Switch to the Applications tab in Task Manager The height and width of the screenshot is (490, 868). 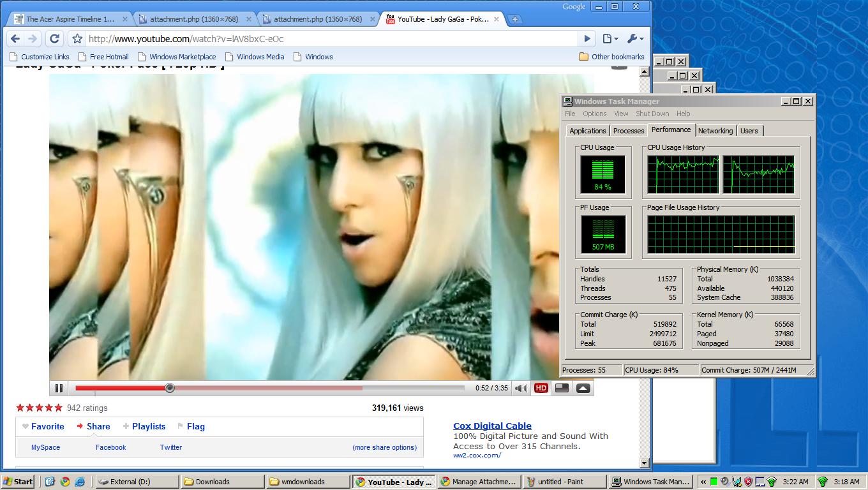588,131
